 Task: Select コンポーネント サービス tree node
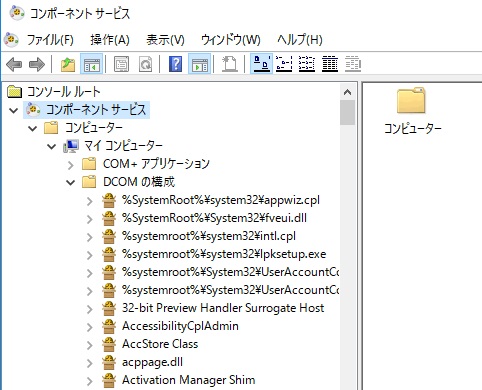click(96, 110)
